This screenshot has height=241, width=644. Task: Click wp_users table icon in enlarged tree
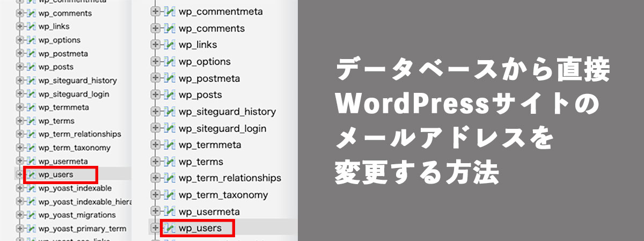tap(170, 228)
